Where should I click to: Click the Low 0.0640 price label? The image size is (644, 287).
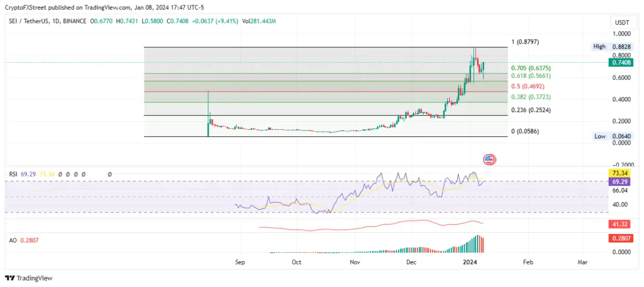(x=612, y=136)
